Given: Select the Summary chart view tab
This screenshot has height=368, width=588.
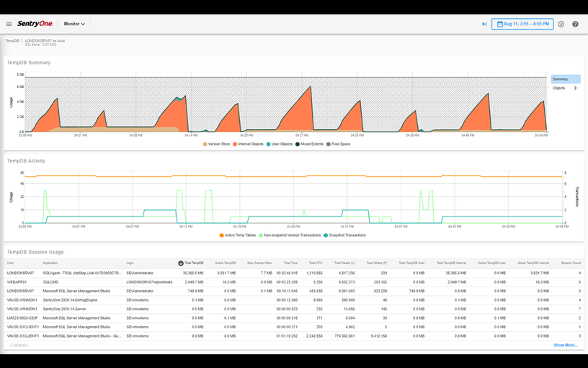Looking at the screenshot, I should [x=565, y=79].
